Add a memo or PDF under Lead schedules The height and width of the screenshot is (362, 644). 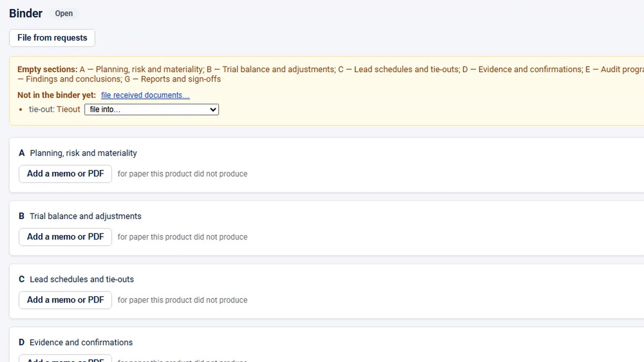(x=65, y=300)
